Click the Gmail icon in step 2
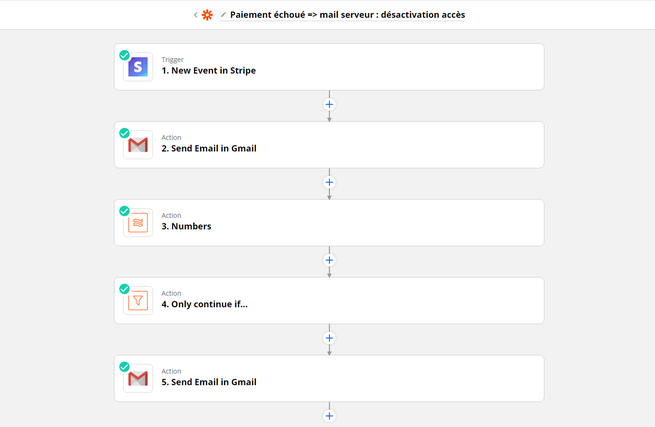Screen dimensions: 655x427 coord(138,145)
